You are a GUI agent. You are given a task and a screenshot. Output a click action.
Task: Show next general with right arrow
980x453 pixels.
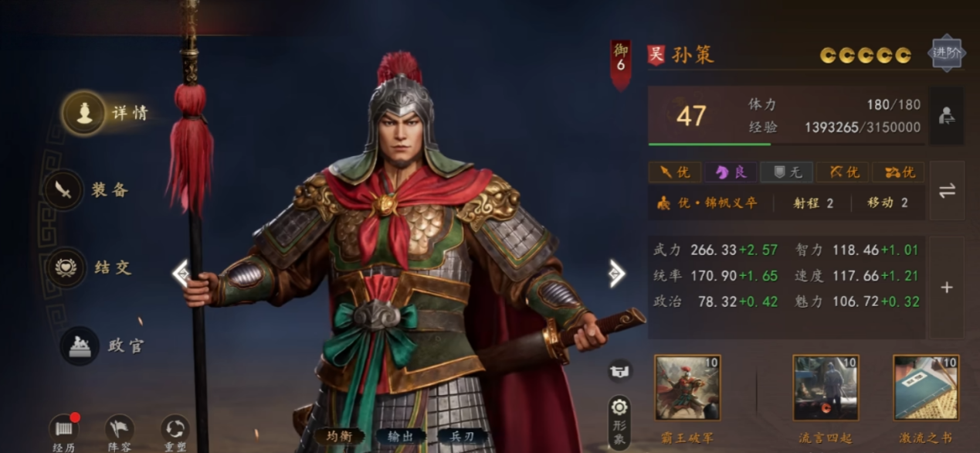[616, 273]
